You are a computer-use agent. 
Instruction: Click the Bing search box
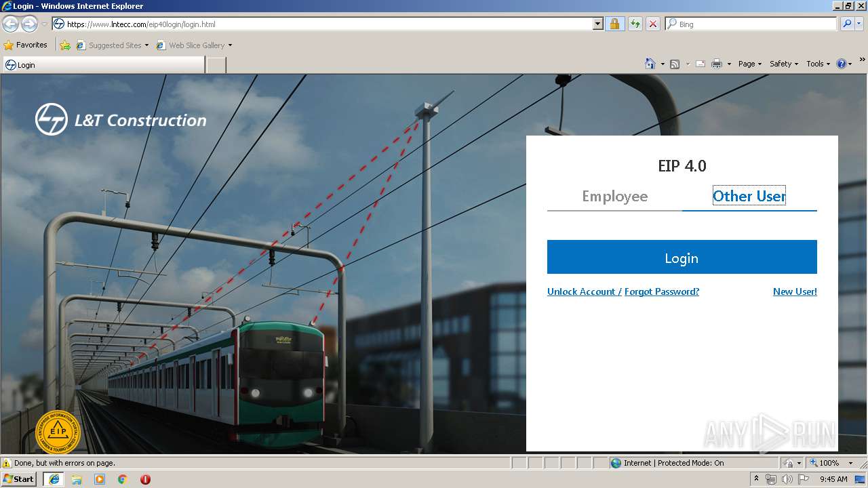tap(751, 24)
